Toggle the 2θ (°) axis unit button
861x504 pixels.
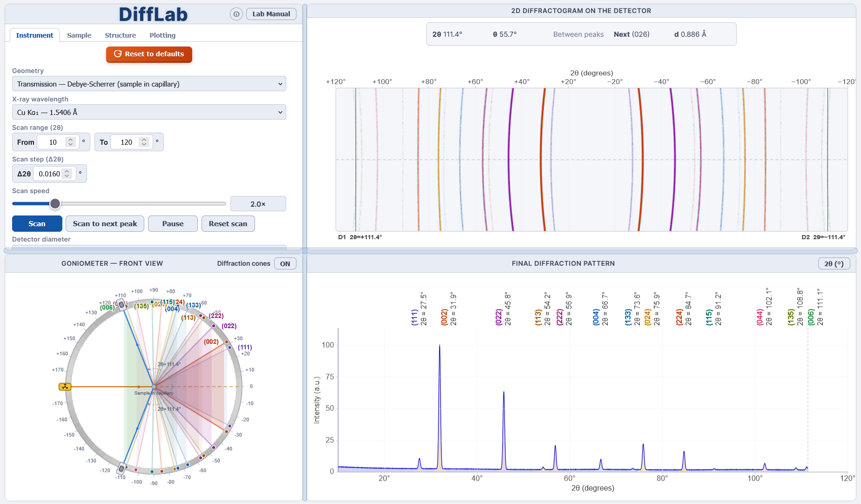pos(834,264)
